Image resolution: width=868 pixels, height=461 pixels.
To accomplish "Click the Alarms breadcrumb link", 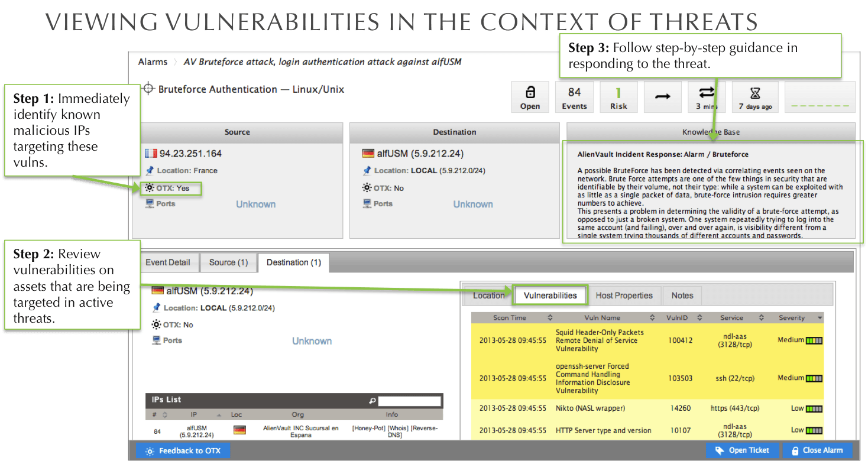I will coord(153,61).
